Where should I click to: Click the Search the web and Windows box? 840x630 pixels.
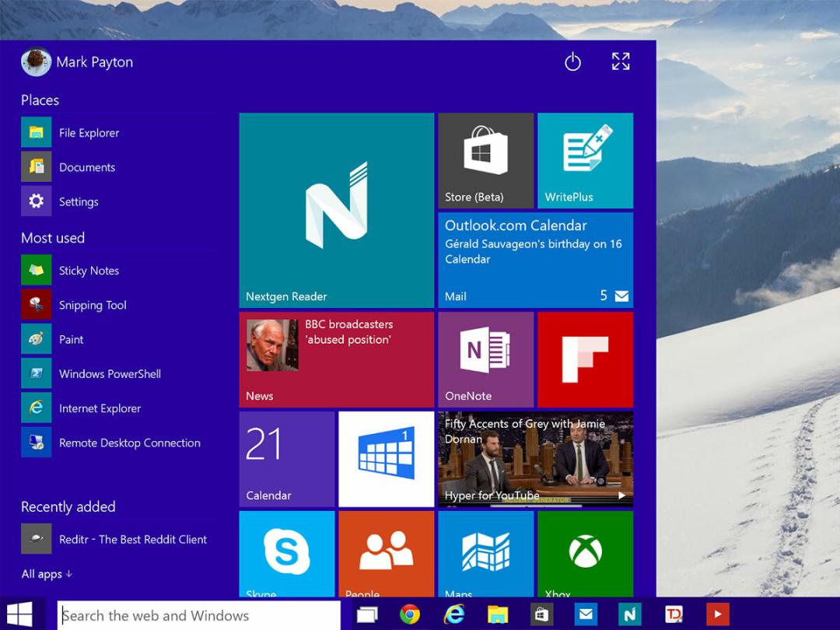(x=198, y=615)
